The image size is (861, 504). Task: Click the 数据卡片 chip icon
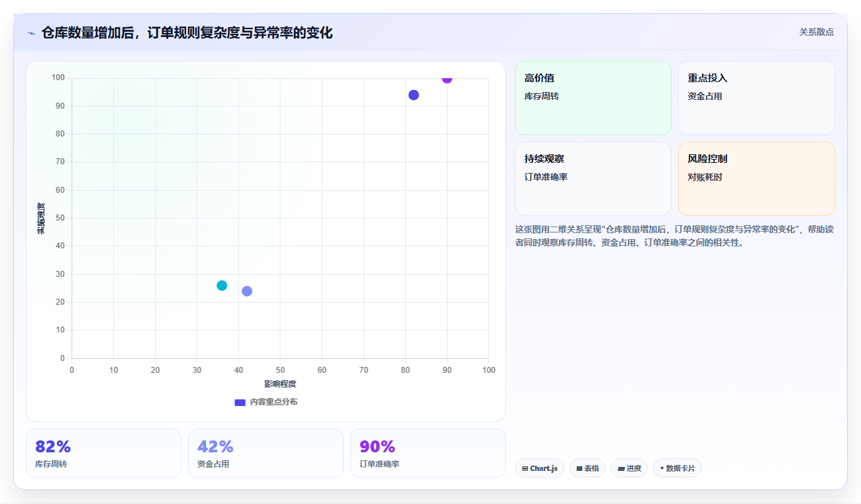662,468
